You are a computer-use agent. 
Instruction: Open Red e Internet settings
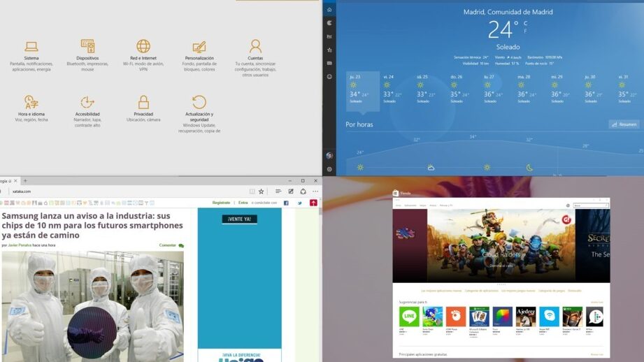pyautogui.click(x=143, y=55)
